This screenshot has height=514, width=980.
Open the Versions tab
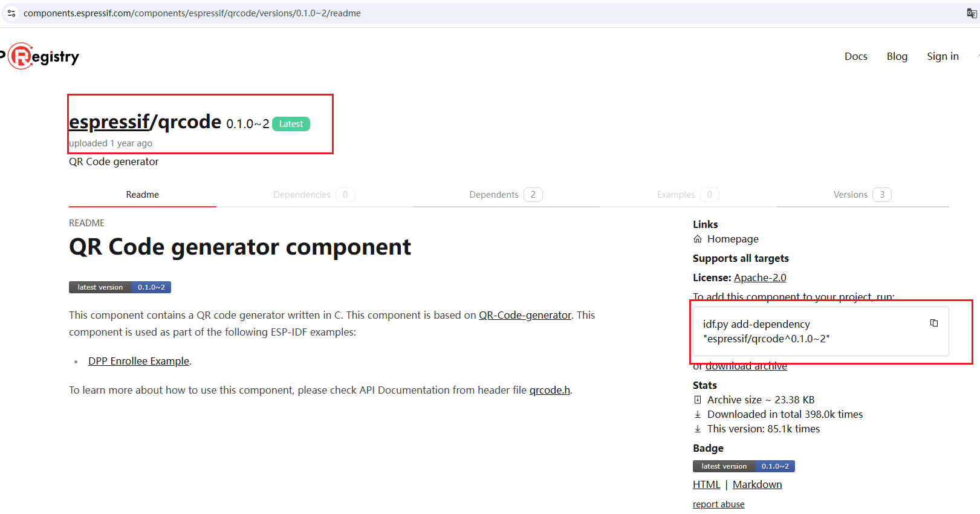[x=862, y=195]
